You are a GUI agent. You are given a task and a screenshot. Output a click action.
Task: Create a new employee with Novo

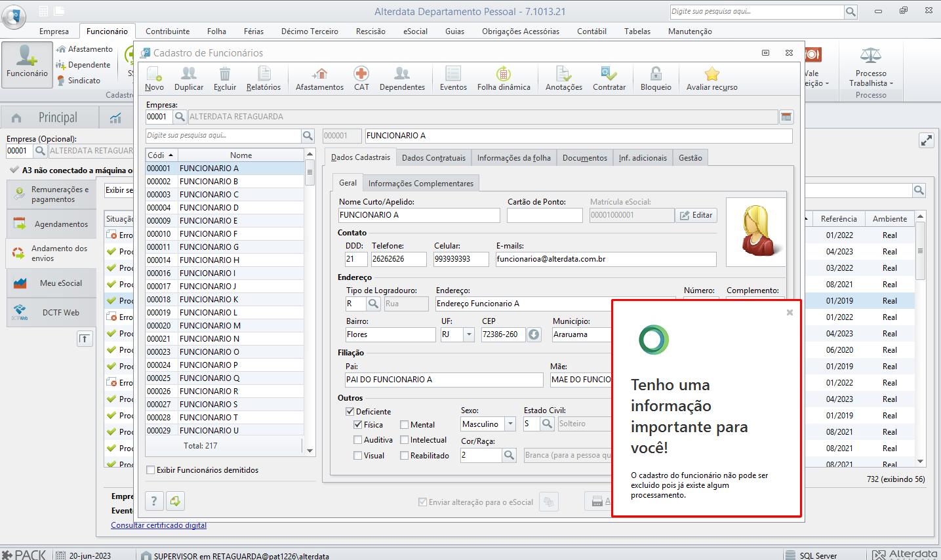[154, 78]
